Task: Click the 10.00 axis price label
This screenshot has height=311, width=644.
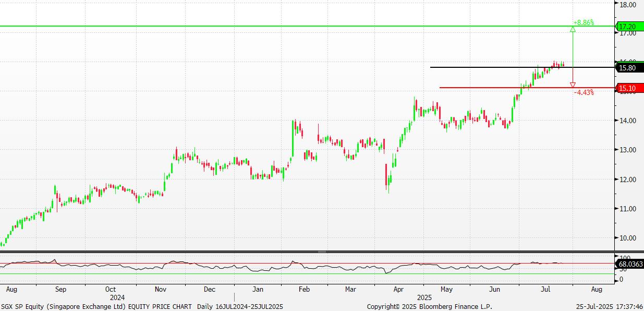Action: [x=627, y=238]
